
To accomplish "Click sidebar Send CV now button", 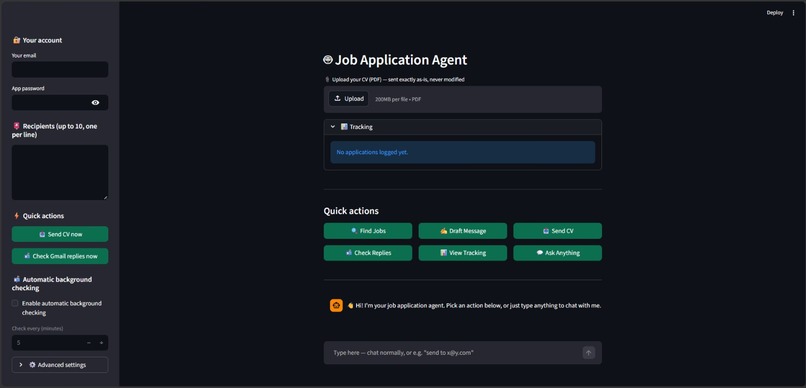I will coord(60,234).
